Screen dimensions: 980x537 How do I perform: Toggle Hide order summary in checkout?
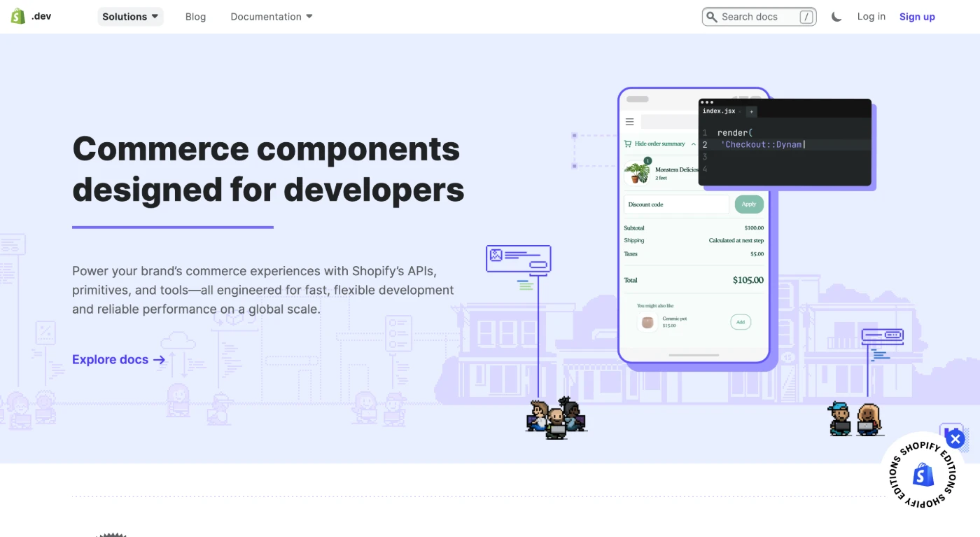tap(660, 144)
